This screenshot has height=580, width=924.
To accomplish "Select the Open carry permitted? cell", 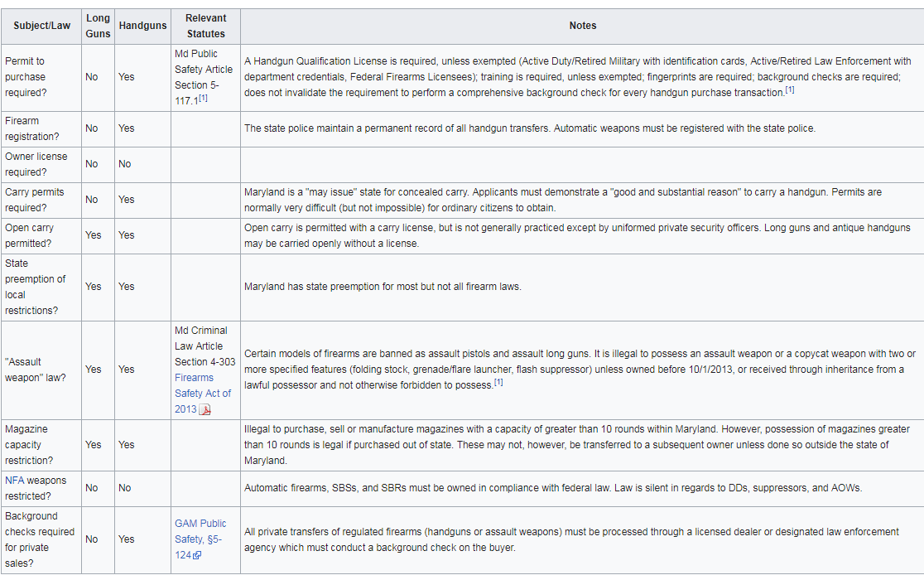I will (x=41, y=236).
